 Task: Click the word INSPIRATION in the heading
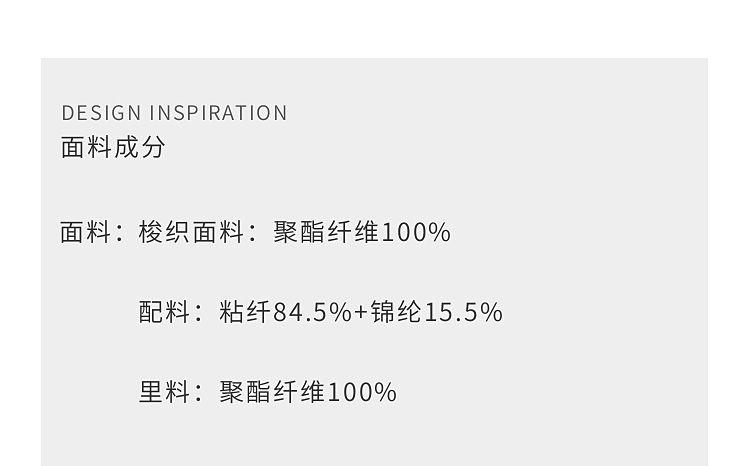(x=218, y=113)
